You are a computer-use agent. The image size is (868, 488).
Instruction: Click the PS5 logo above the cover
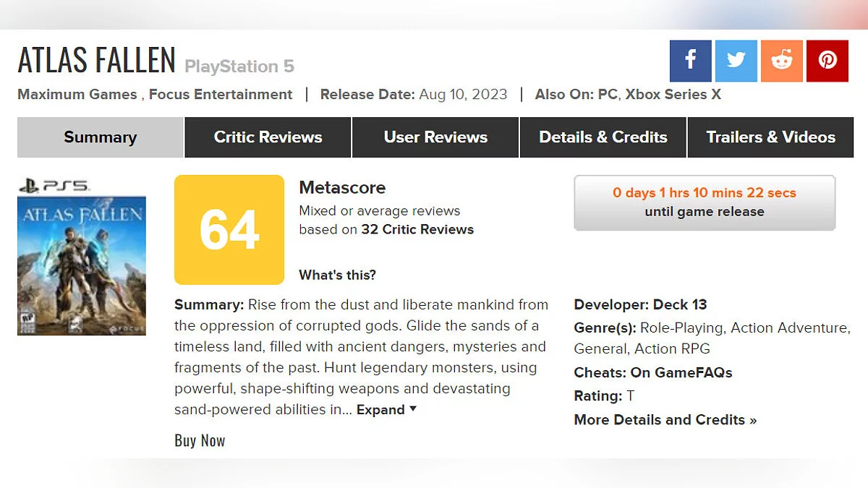(x=54, y=186)
